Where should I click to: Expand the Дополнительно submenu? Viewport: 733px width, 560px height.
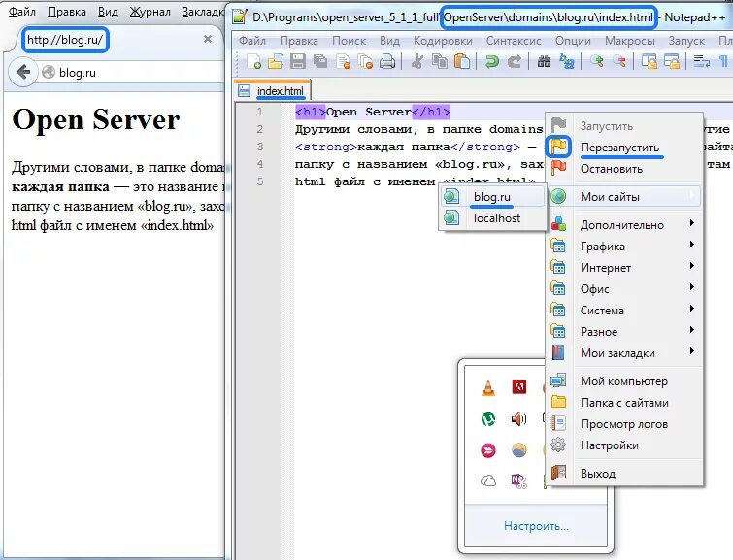tap(624, 225)
